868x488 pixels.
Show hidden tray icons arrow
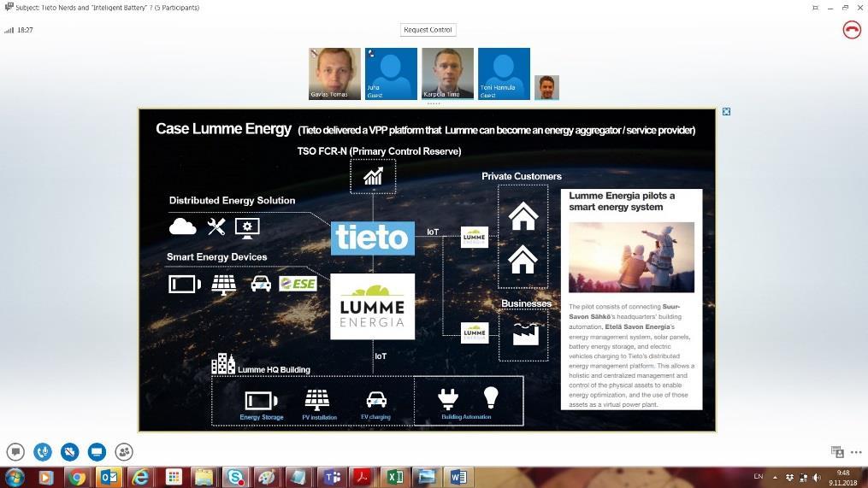(775, 477)
